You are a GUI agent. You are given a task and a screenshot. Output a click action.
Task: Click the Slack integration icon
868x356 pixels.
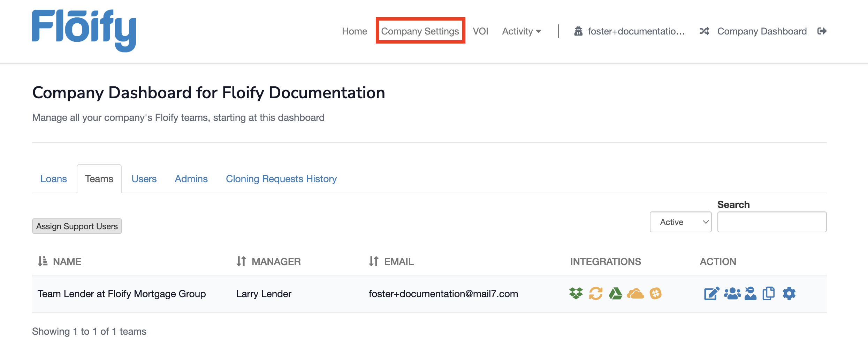pyautogui.click(x=656, y=294)
